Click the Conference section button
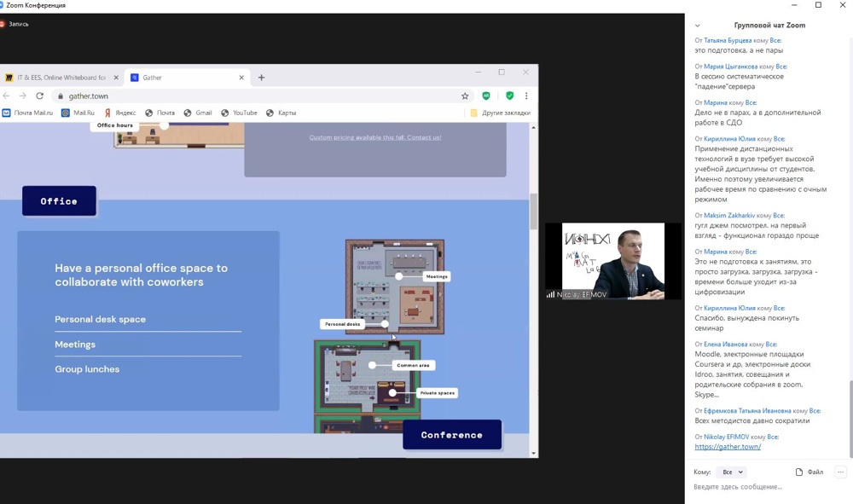The width and height of the screenshot is (853, 504). click(x=452, y=434)
